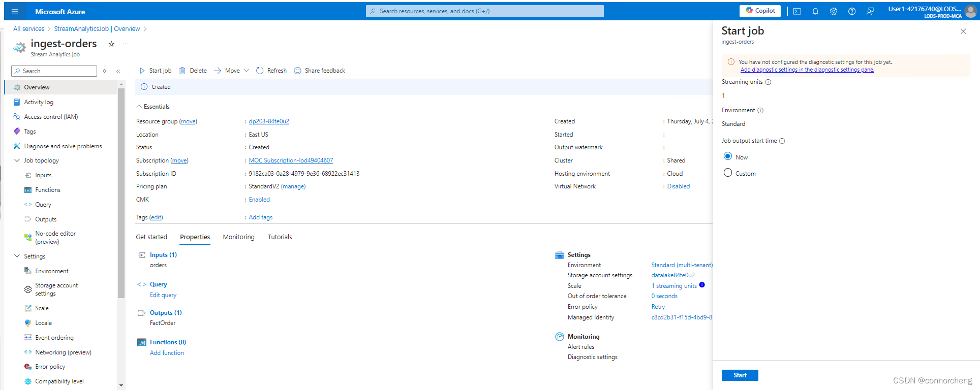Screen dimensions: 980x390
Task: Open Functions in the sidebar
Action: click(x=48, y=190)
